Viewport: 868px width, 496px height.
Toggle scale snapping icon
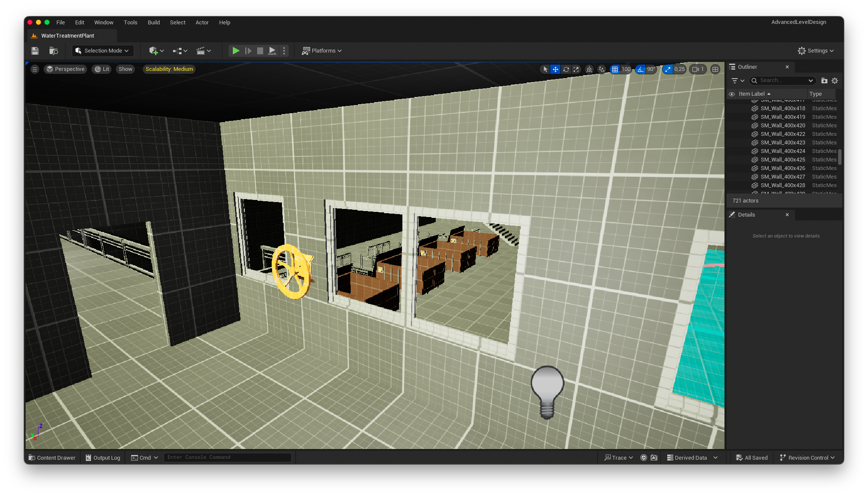tap(668, 69)
